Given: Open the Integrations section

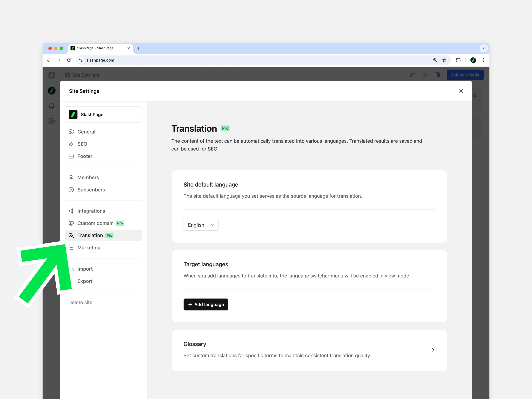Looking at the screenshot, I should pos(103,211).
